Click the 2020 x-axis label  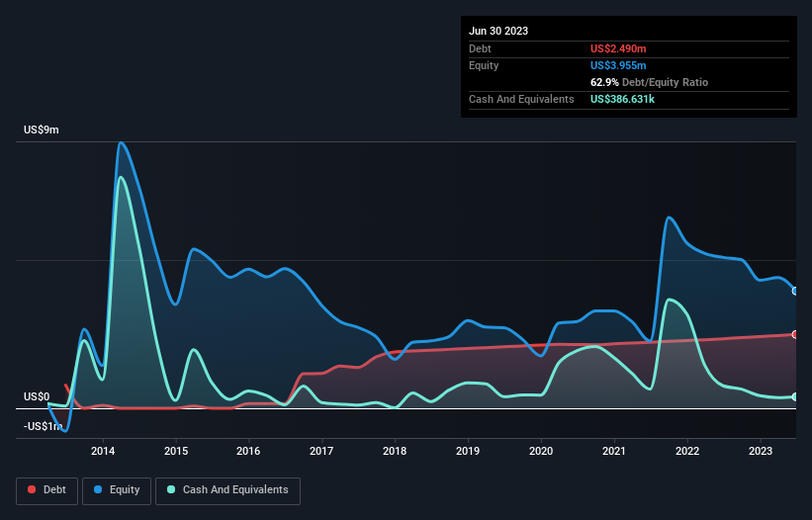(x=541, y=451)
